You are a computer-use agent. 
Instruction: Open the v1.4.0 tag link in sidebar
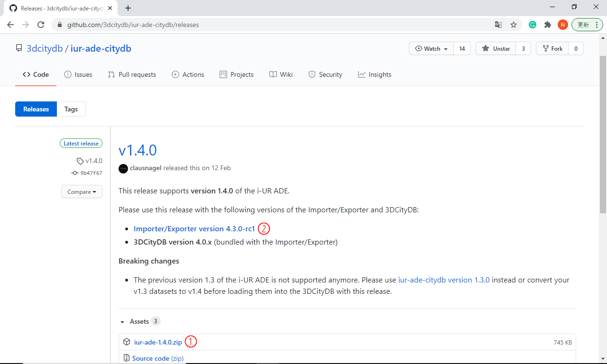89,161
